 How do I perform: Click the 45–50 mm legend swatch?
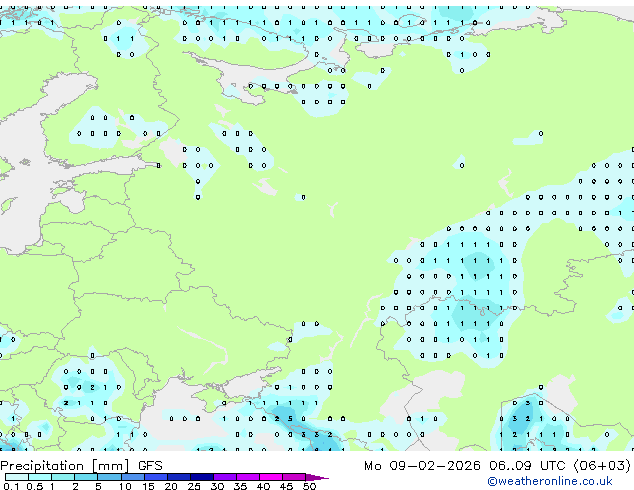point(294,477)
